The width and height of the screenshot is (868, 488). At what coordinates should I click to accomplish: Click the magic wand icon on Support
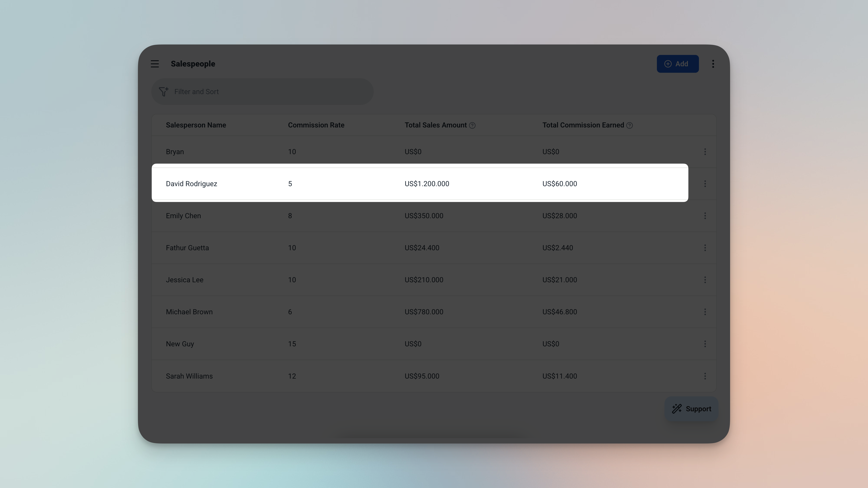click(x=677, y=408)
